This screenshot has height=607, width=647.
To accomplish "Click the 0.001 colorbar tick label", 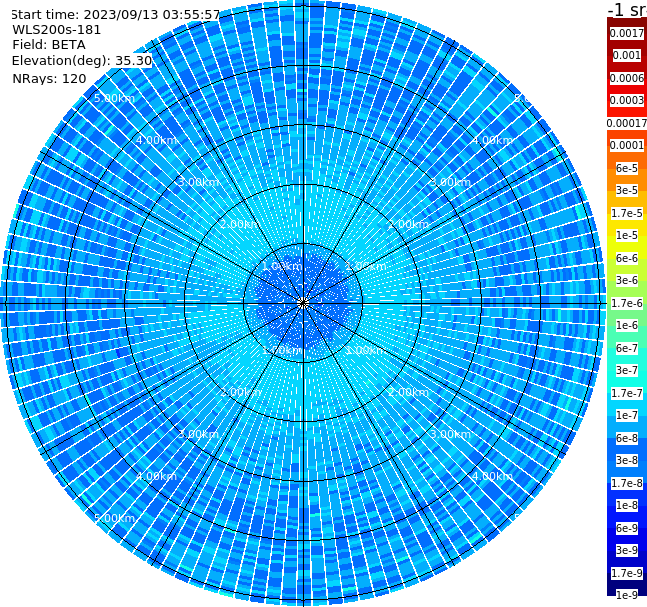I will point(627,55).
